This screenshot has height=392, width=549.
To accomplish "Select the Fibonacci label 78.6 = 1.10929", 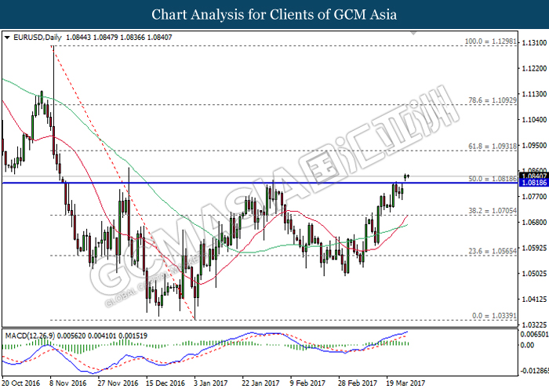I will 493,100.
